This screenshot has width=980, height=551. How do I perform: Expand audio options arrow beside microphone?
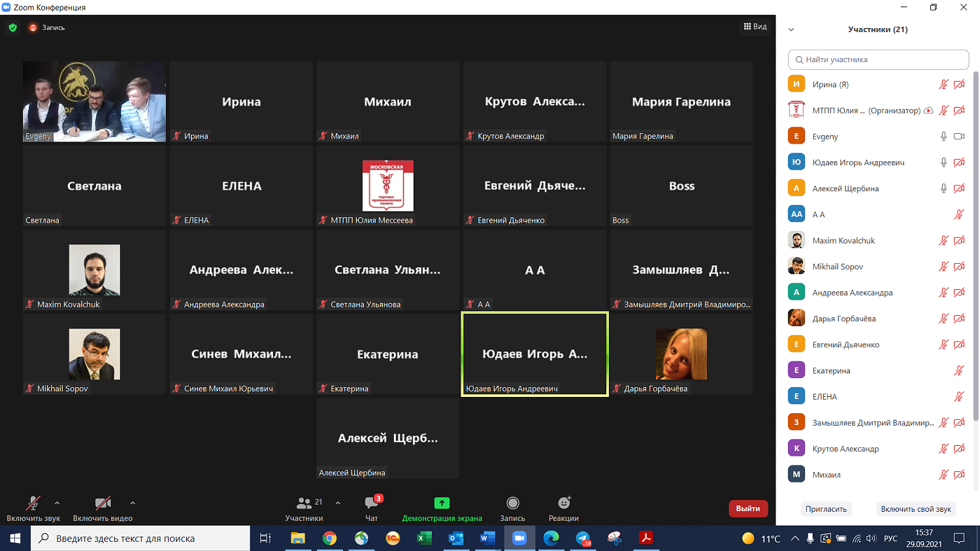coord(57,503)
